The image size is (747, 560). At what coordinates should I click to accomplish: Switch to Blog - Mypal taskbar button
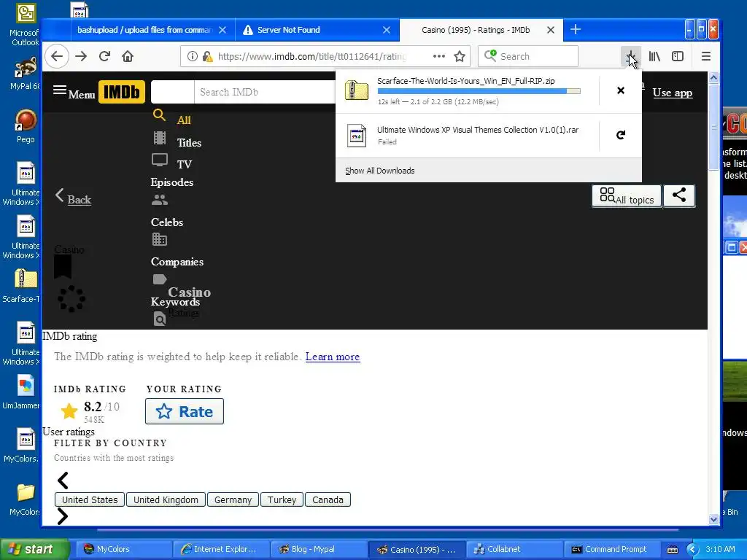[318, 549]
